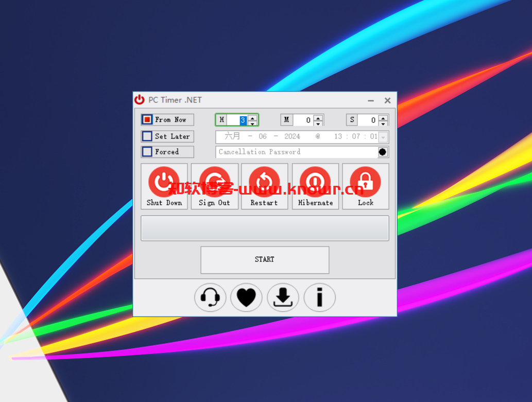Decrease seconds with down arrow

(x=383, y=123)
